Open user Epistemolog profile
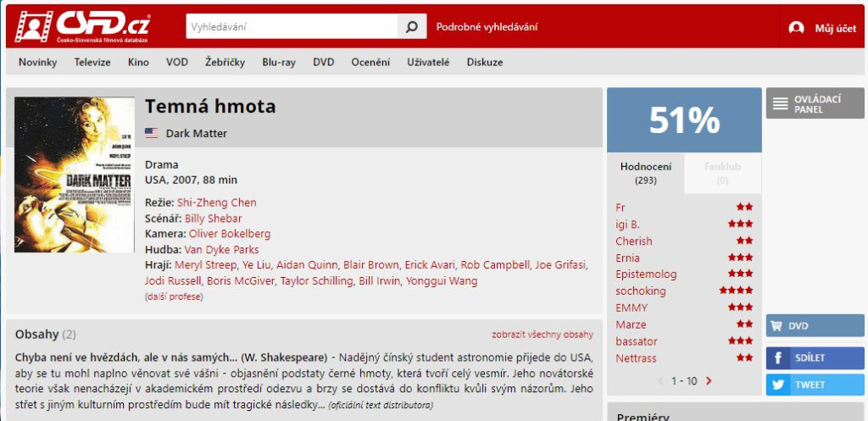The height and width of the screenshot is (421, 868). 646,274
